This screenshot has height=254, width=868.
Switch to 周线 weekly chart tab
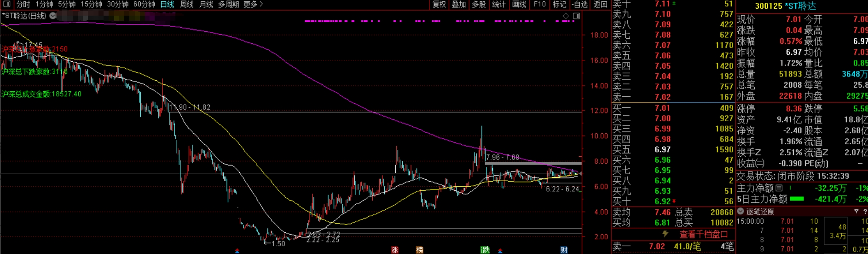pyautogui.click(x=186, y=4)
